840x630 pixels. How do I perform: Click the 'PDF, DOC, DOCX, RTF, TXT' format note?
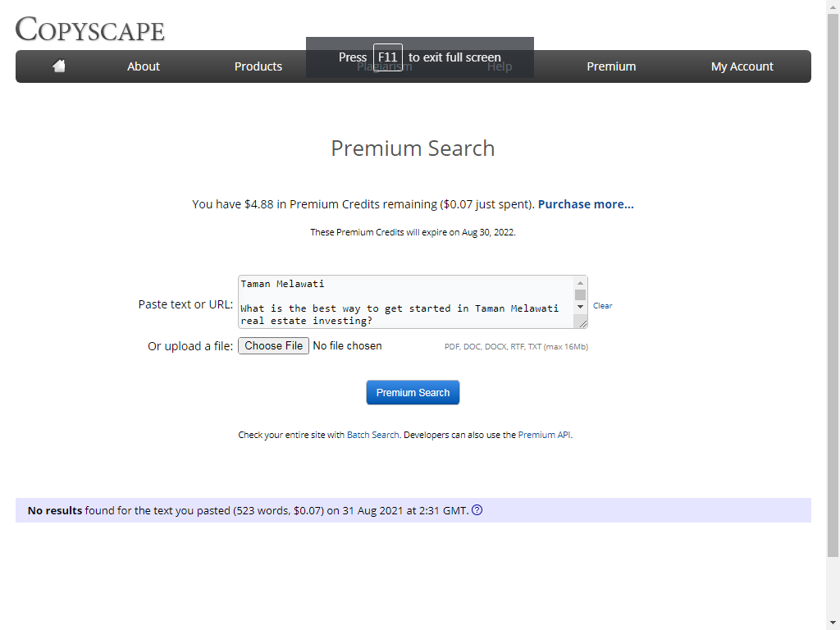(516, 347)
